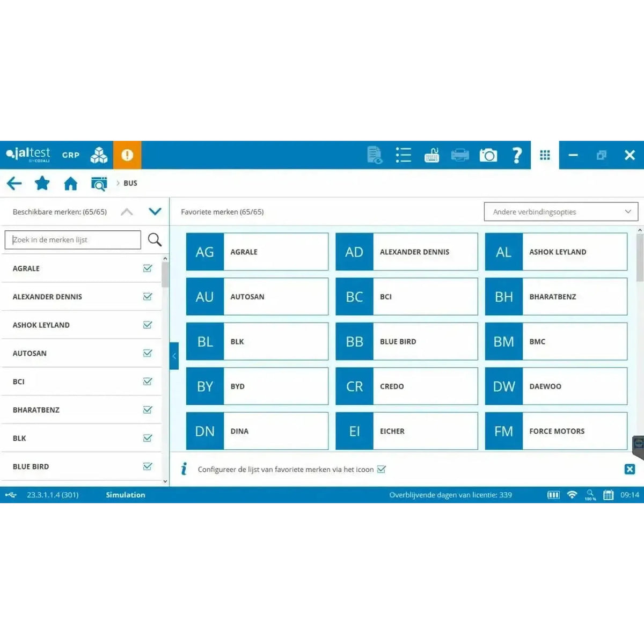
Task: Click the grey up chevron by Beschikbare merken
Action: pyautogui.click(x=127, y=211)
